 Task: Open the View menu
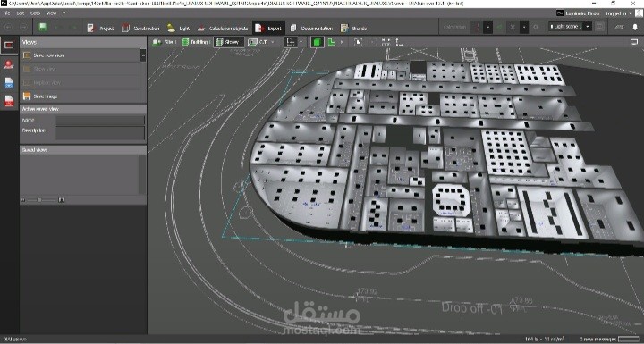coord(51,13)
